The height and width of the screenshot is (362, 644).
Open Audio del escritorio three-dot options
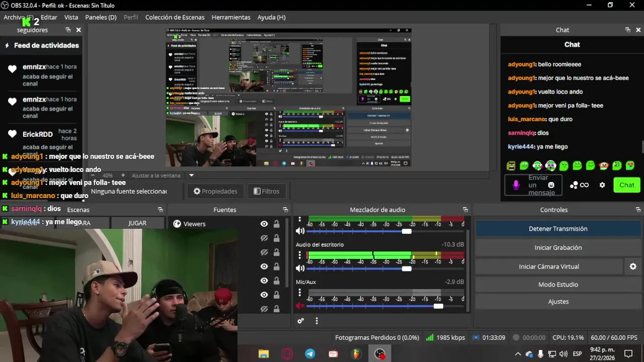pos(300,255)
